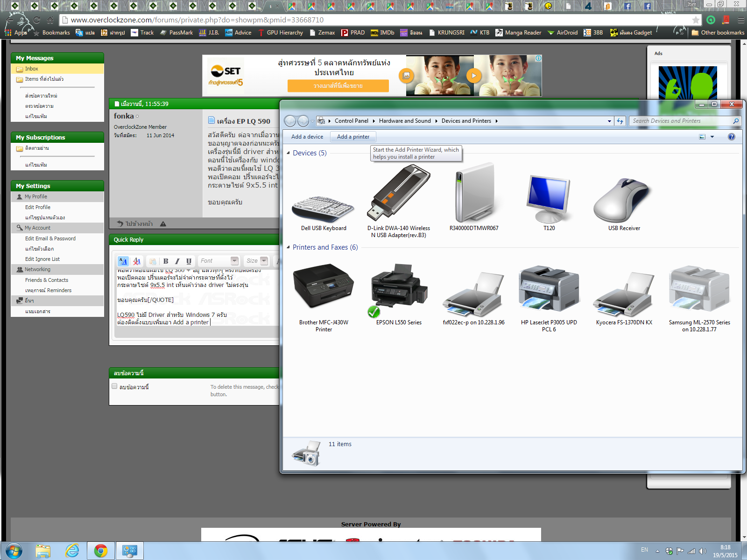This screenshot has width=747, height=560.
Task: Select the USB Receiver mouse device
Action: [624, 204]
